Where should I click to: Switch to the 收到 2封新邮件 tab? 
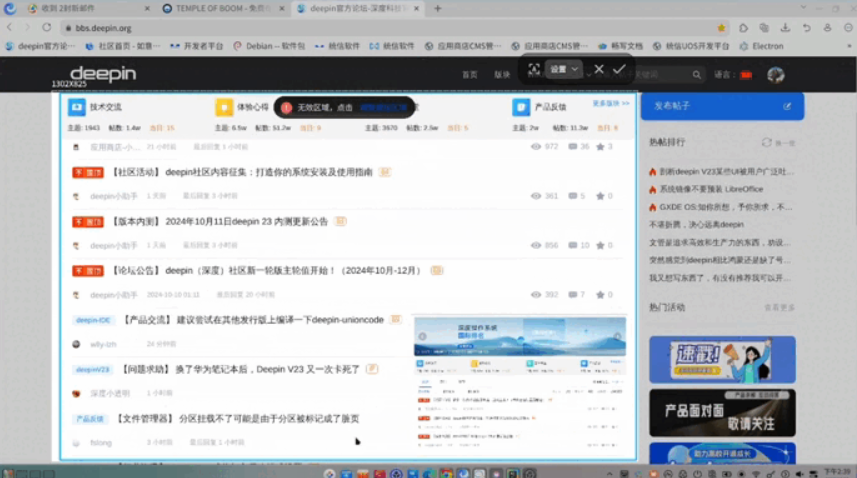87,8
